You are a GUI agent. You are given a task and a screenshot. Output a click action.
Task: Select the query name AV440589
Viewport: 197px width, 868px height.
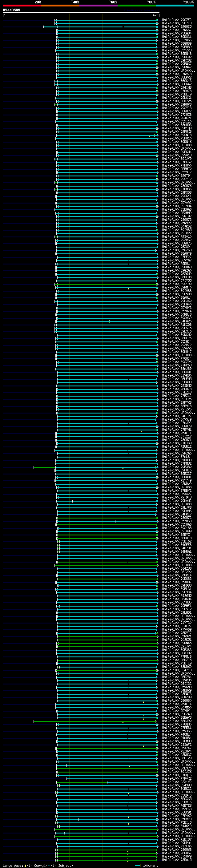11,10
